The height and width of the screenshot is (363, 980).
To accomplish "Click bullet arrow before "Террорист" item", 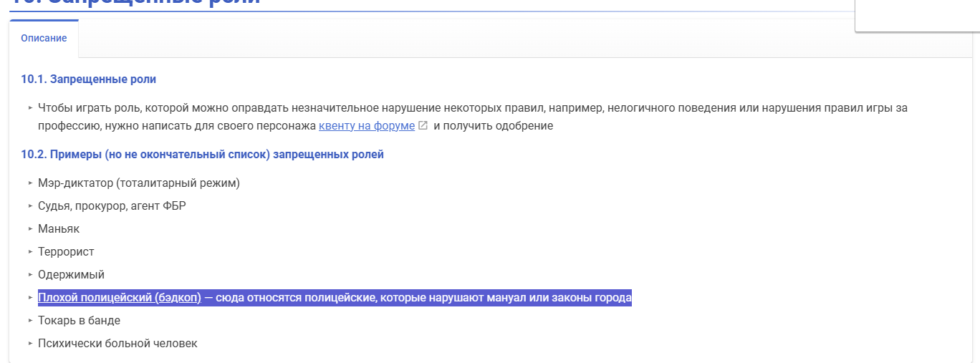I will [31, 252].
